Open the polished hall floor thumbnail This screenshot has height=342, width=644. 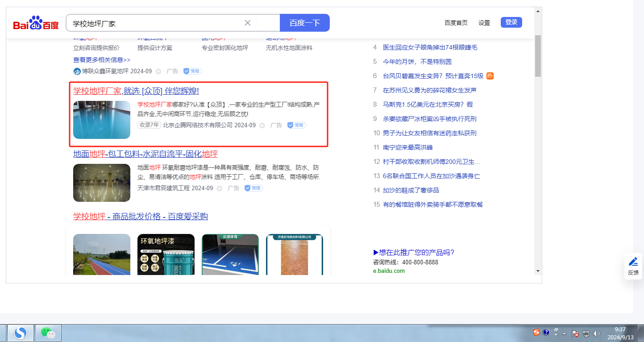(102, 183)
